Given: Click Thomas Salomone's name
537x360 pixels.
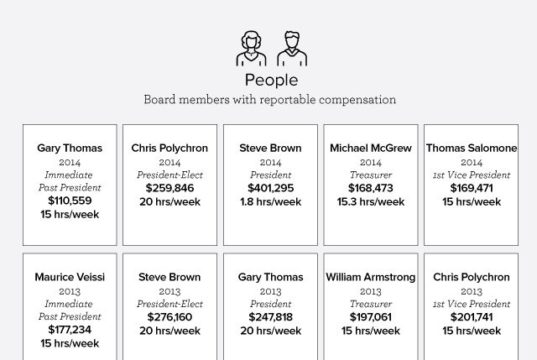Looking at the screenshot, I should pyautogui.click(x=471, y=148).
